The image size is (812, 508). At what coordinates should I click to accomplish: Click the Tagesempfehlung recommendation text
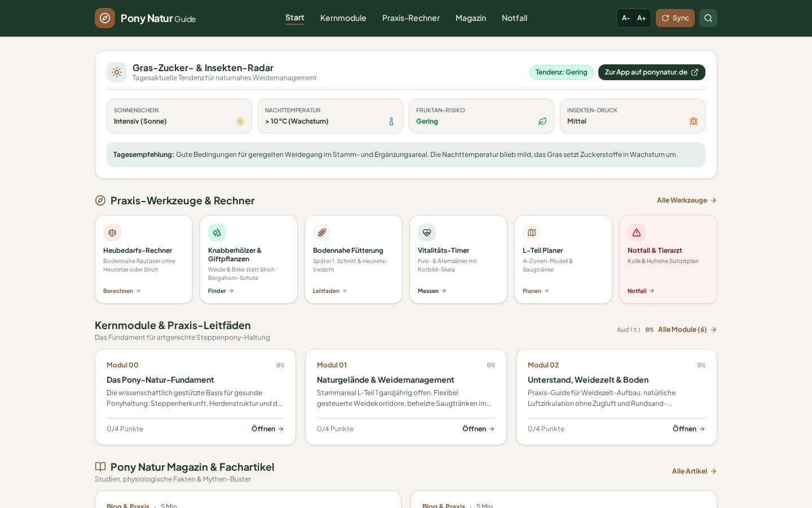click(406, 155)
